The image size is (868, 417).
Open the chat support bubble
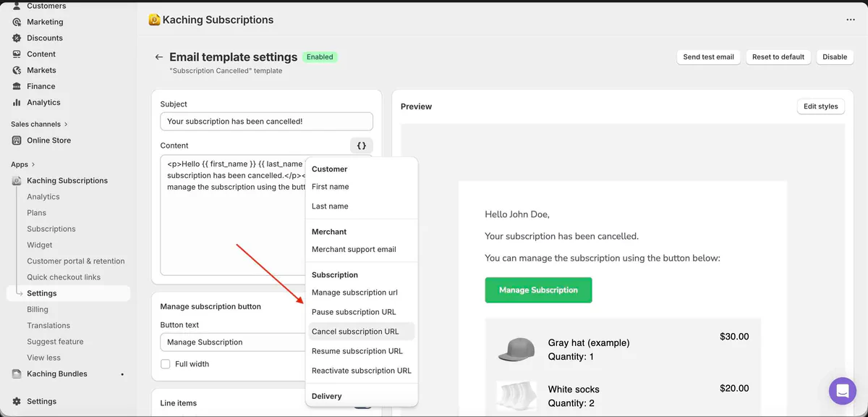point(843,391)
